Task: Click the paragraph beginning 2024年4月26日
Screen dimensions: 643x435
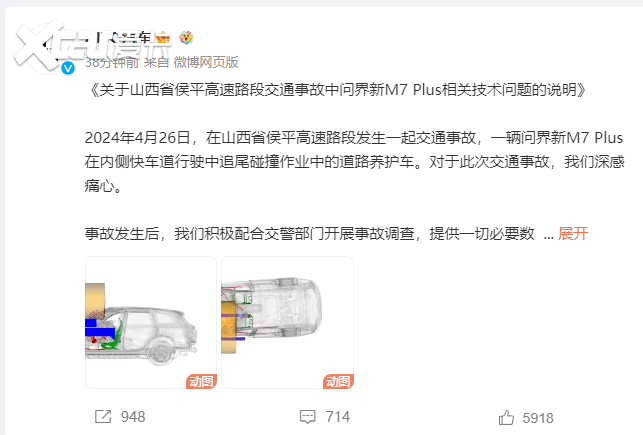Action: click(355, 162)
